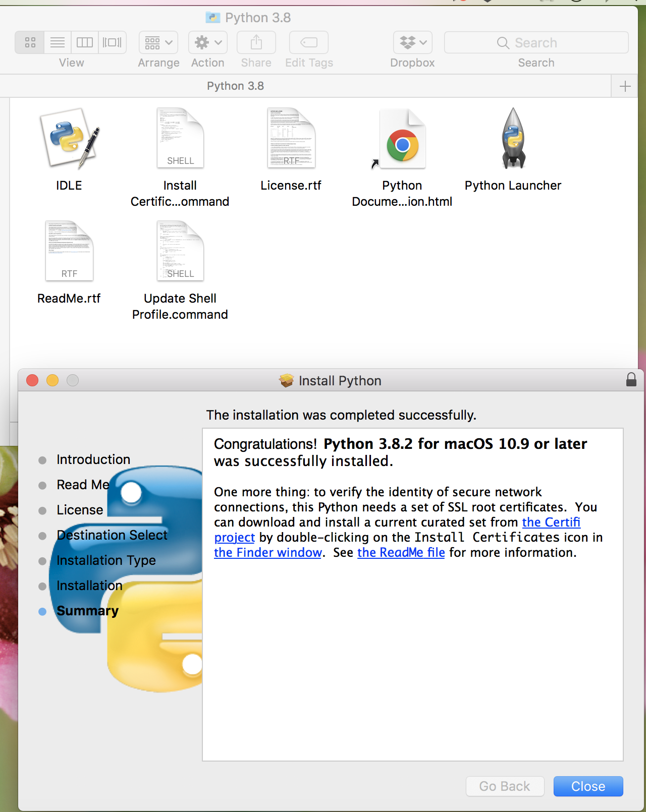Click the Introduction step in installer
646x812 pixels.
[93, 459]
